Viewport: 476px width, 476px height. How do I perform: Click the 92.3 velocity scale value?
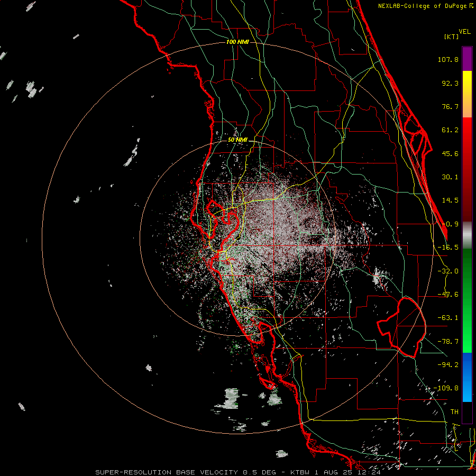click(450, 83)
